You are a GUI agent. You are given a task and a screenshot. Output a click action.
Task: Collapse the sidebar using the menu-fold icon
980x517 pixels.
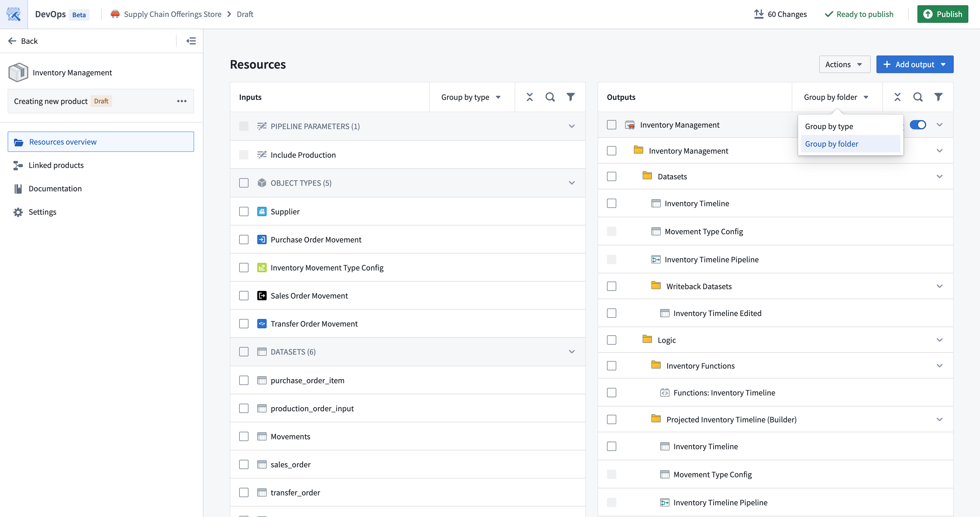(191, 41)
